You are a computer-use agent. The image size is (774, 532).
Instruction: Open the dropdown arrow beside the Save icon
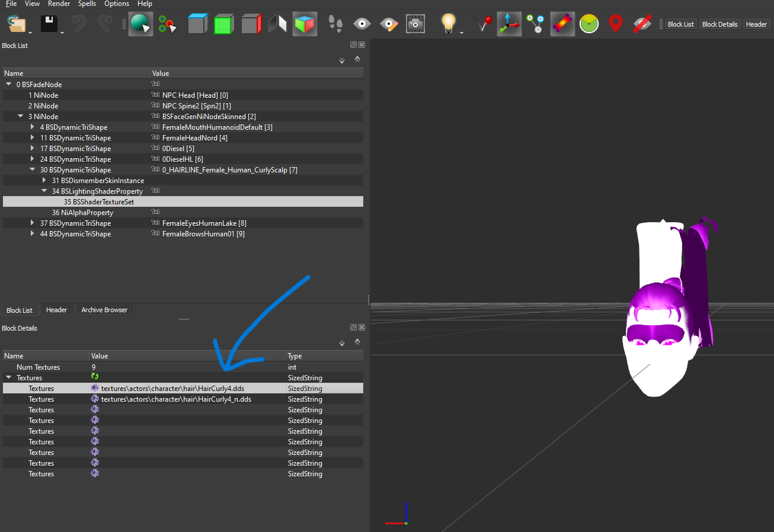tap(62, 32)
